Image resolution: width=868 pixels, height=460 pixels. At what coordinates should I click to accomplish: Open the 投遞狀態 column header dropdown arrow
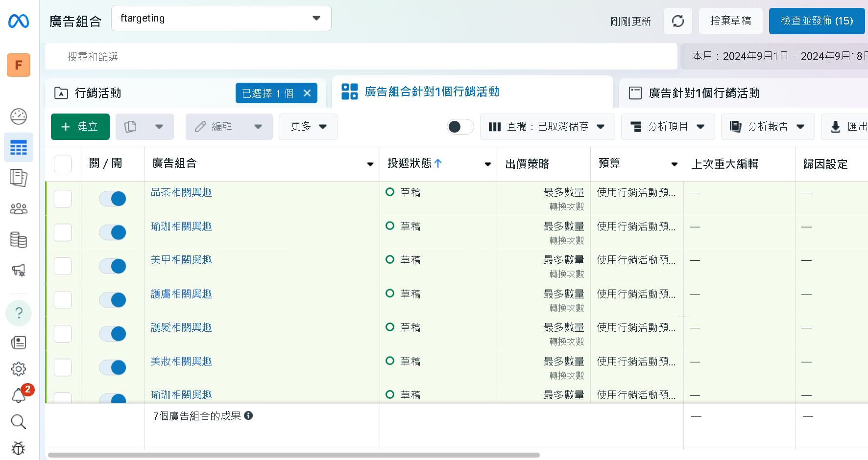pyautogui.click(x=488, y=164)
